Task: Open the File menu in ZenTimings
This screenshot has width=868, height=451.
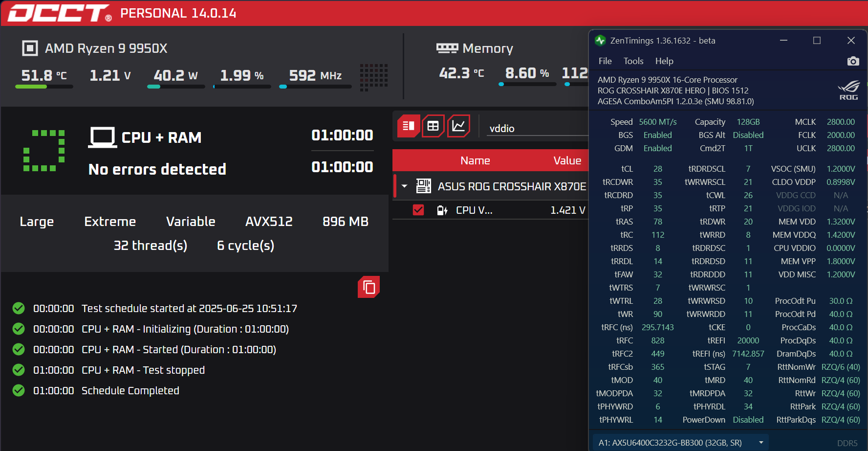Action: click(x=605, y=61)
